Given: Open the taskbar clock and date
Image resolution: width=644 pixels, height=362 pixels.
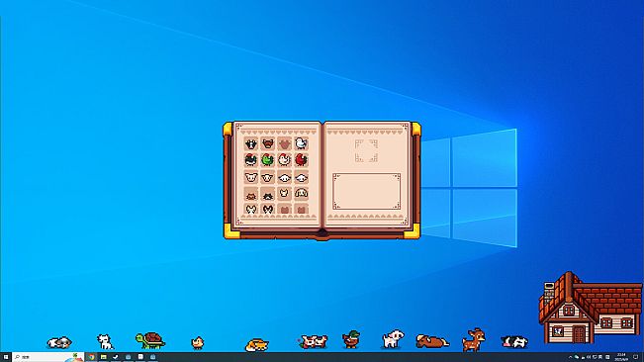Looking at the screenshot, I should [x=621, y=357].
